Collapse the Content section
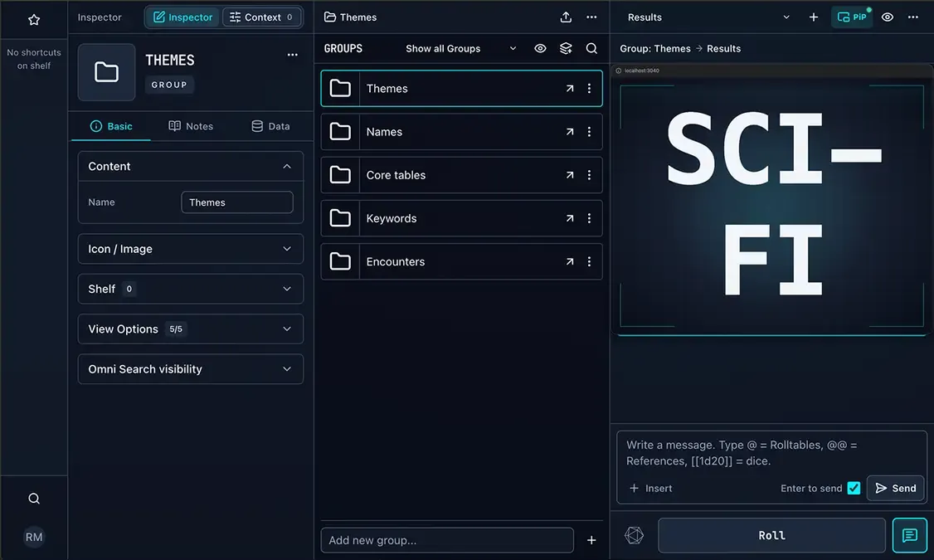This screenshot has width=934, height=560. pos(191,166)
